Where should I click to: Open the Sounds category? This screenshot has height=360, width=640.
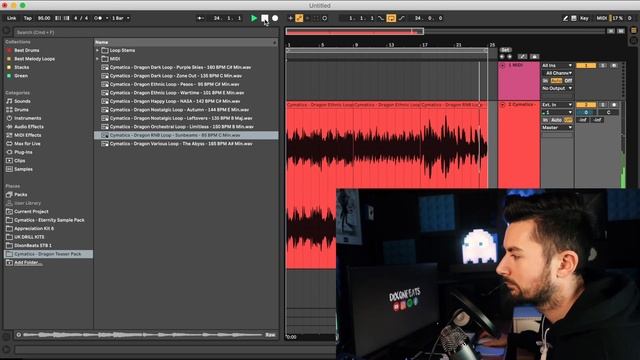(22, 101)
